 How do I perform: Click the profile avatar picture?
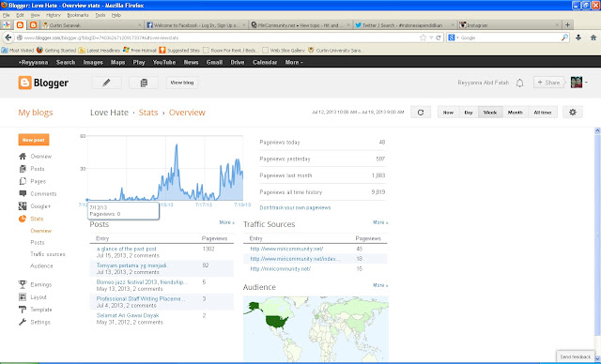click(x=577, y=83)
